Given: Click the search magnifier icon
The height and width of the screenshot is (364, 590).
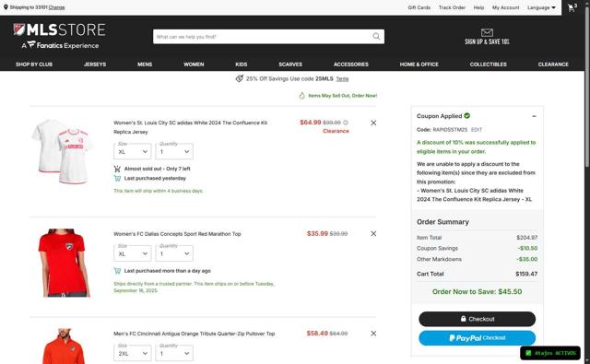Looking at the screenshot, I should 376,37.
